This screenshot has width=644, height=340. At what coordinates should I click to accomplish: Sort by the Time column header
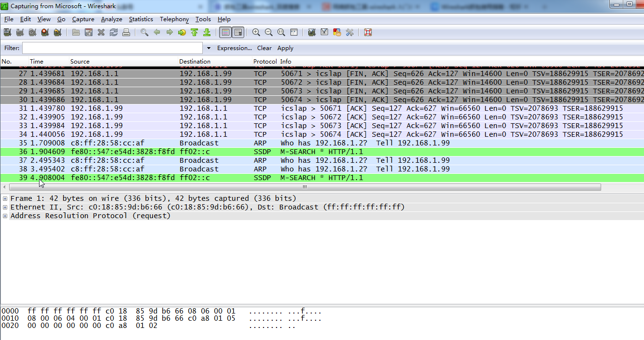click(x=48, y=62)
